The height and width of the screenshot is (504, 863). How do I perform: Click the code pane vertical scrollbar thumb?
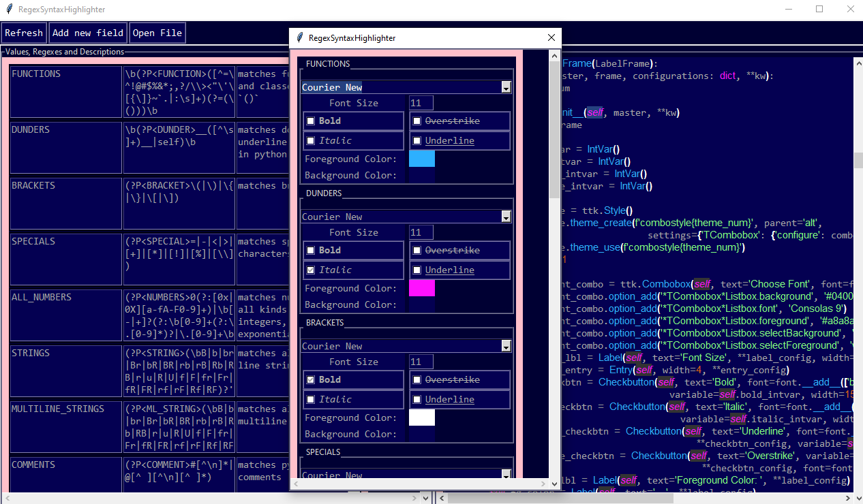pos(858,160)
